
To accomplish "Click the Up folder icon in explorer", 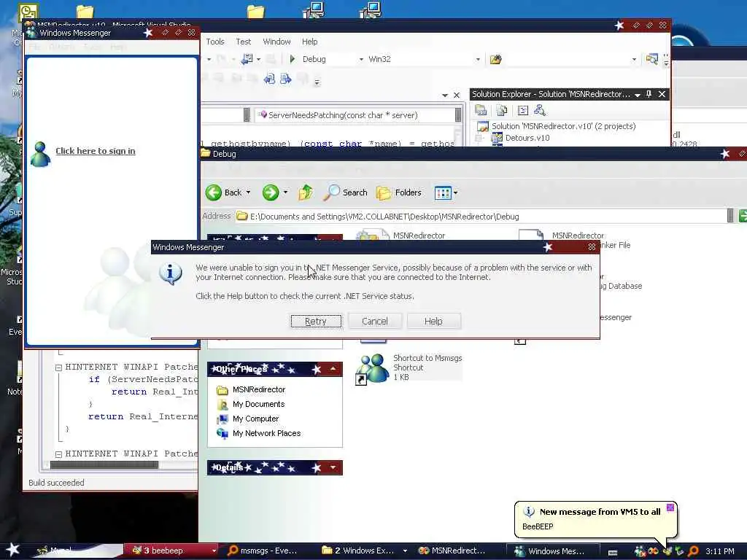I will tap(306, 192).
